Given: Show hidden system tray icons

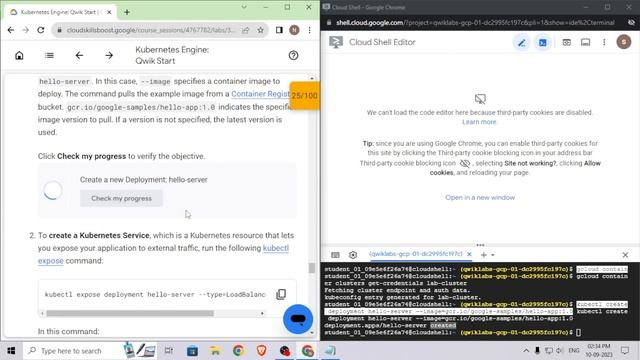Looking at the screenshot, I should 526,351.
